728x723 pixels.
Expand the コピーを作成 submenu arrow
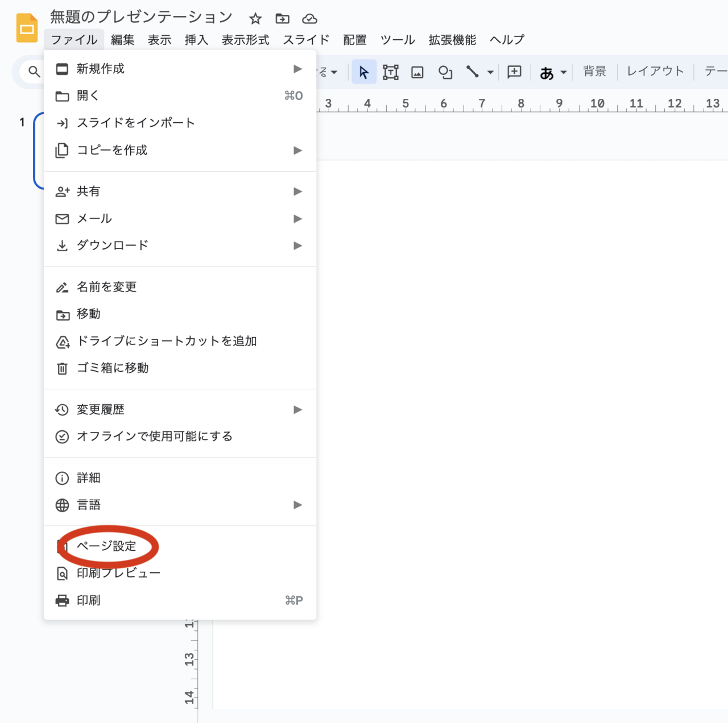pos(297,150)
